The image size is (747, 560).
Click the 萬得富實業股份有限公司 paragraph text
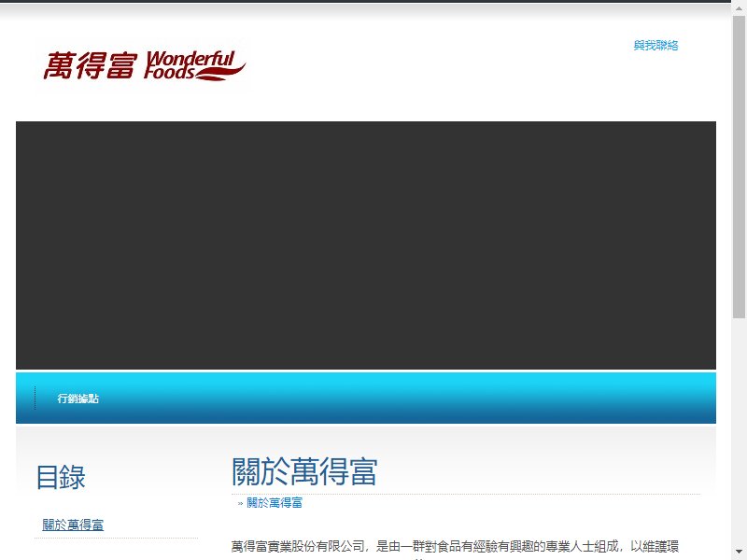[455, 546]
